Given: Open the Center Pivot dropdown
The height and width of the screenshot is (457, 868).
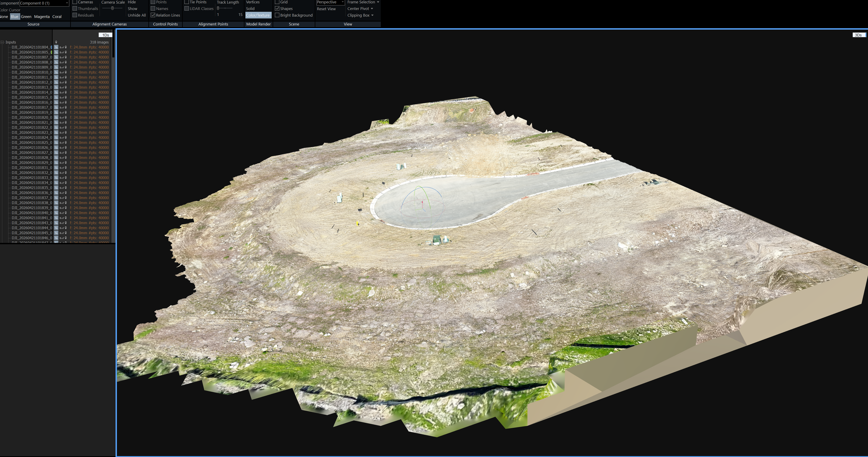Looking at the screenshot, I should tap(360, 9).
